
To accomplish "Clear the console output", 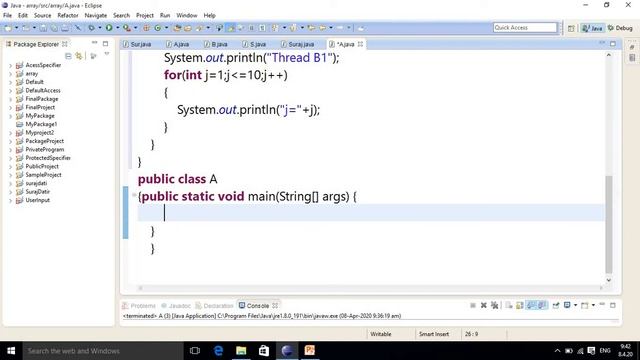I will pos(509,305).
